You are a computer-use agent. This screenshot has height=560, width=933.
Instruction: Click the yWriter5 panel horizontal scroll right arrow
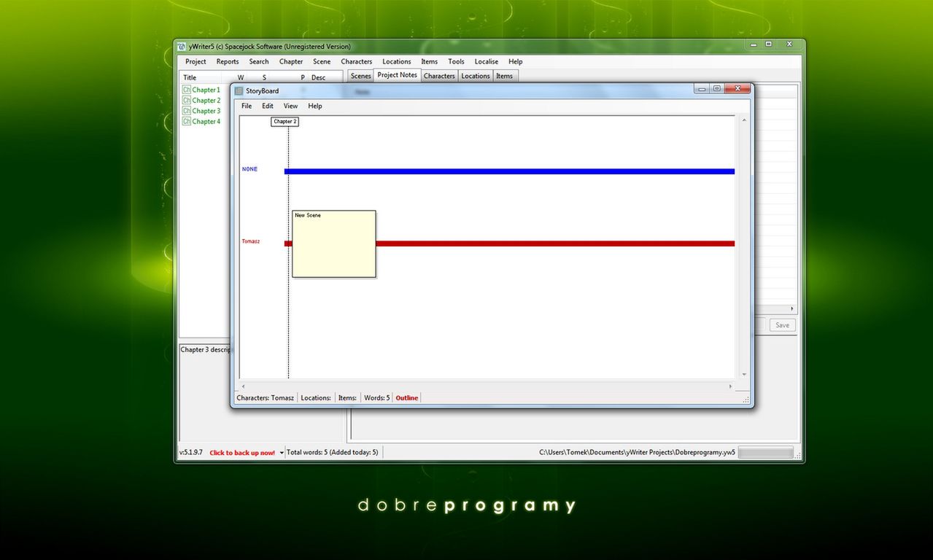[x=791, y=309]
